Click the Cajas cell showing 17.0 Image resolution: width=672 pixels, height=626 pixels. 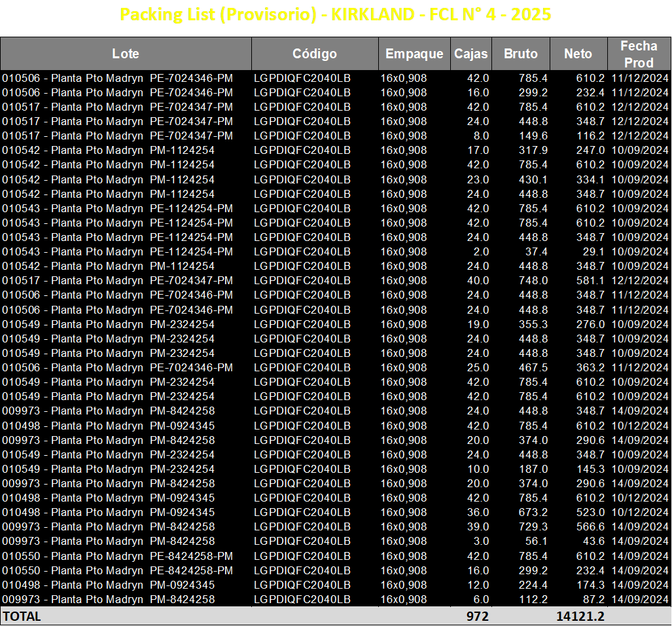tap(478, 150)
